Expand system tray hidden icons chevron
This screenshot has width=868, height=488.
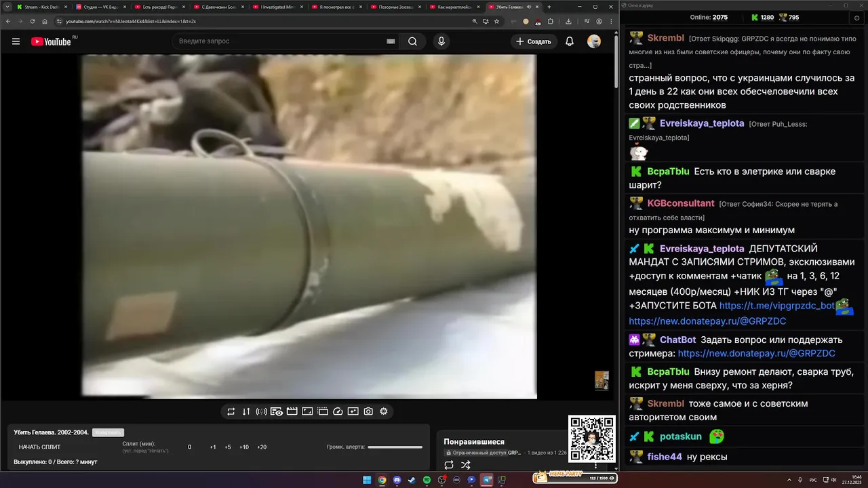(x=789, y=480)
